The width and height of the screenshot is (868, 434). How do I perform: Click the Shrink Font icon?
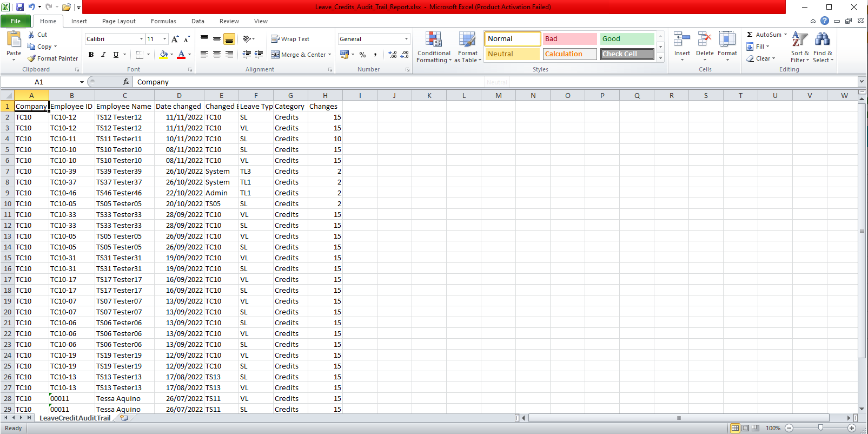pyautogui.click(x=187, y=39)
